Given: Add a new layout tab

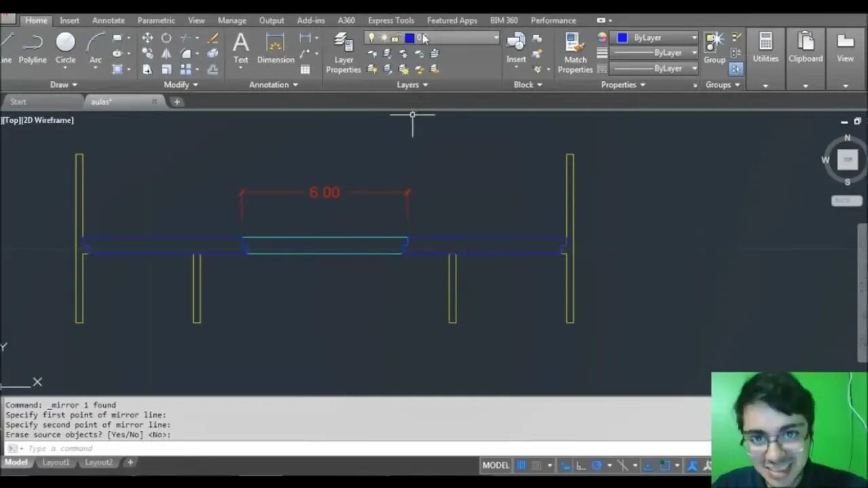Looking at the screenshot, I should (x=130, y=462).
